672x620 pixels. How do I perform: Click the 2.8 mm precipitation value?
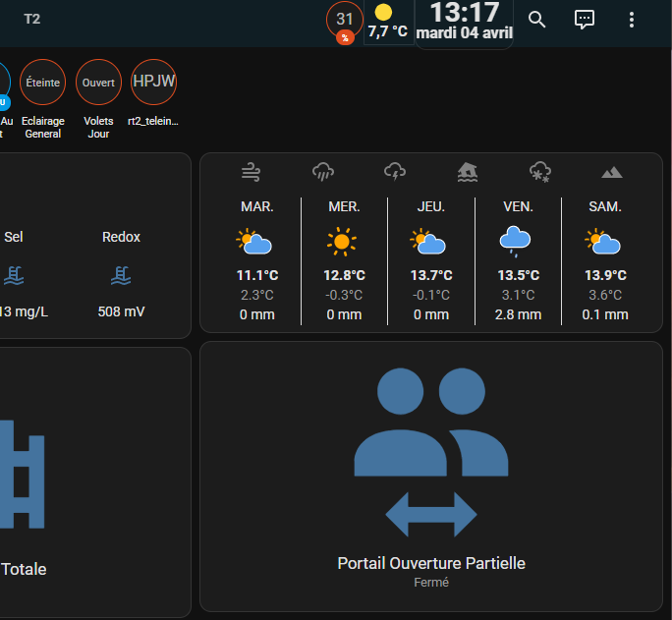tap(518, 315)
